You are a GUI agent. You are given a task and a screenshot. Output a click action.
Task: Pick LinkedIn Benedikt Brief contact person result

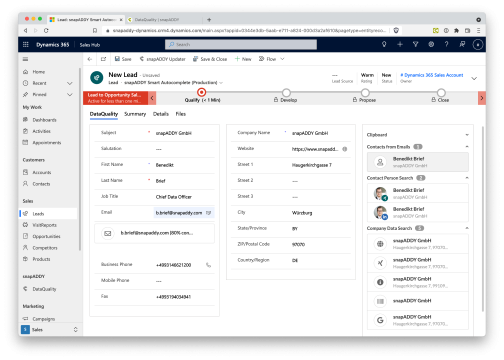pos(418,212)
